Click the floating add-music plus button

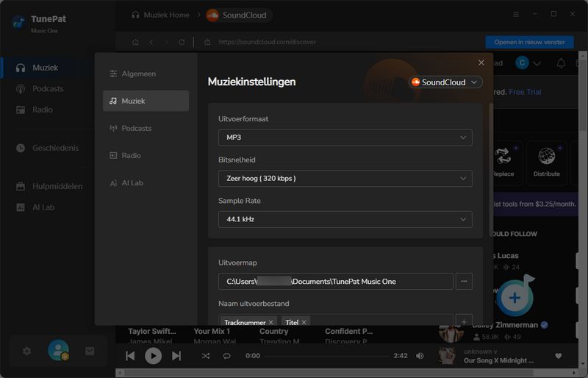click(515, 298)
